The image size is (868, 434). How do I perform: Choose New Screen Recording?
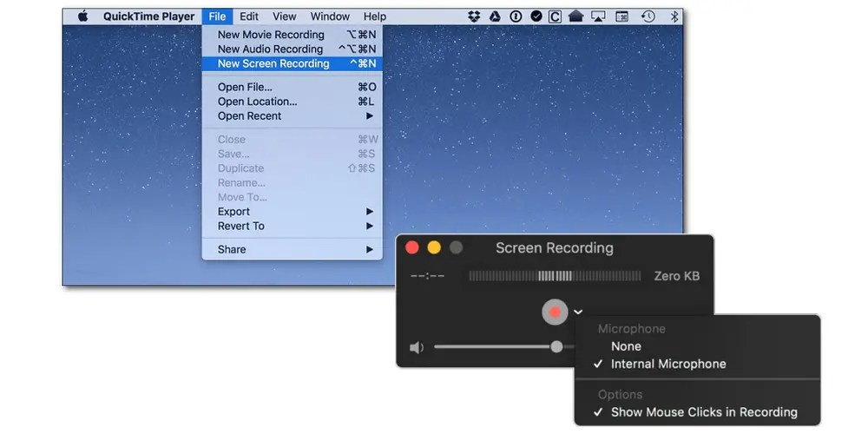point(293,63)
